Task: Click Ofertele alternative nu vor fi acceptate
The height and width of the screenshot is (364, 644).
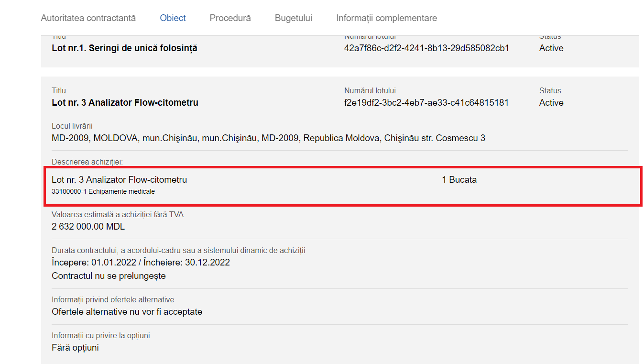Action: click(x=127, y=312)
